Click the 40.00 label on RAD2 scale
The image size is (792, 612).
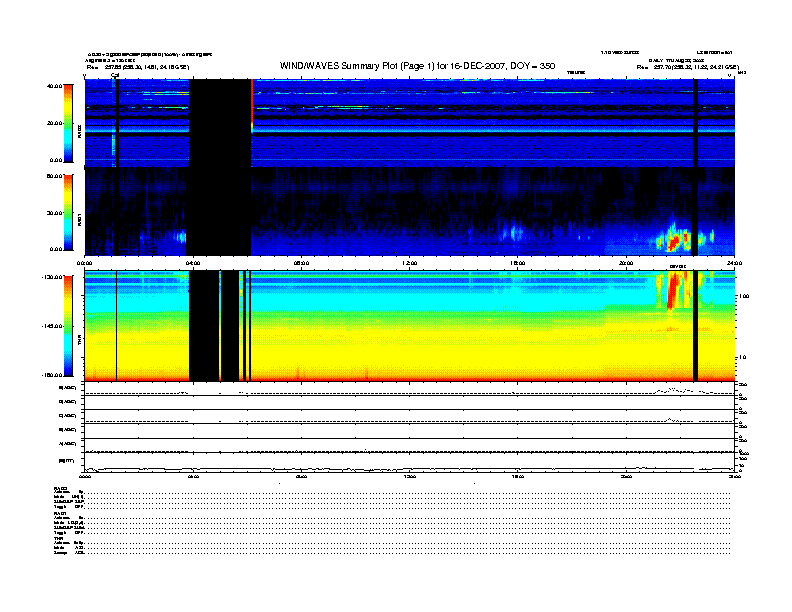click(x=55, y=86)
